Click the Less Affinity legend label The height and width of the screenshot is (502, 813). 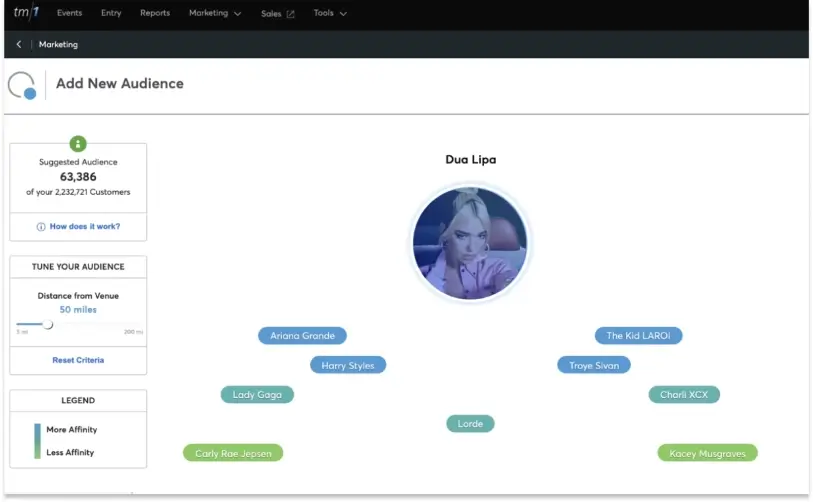coord(70,452)
